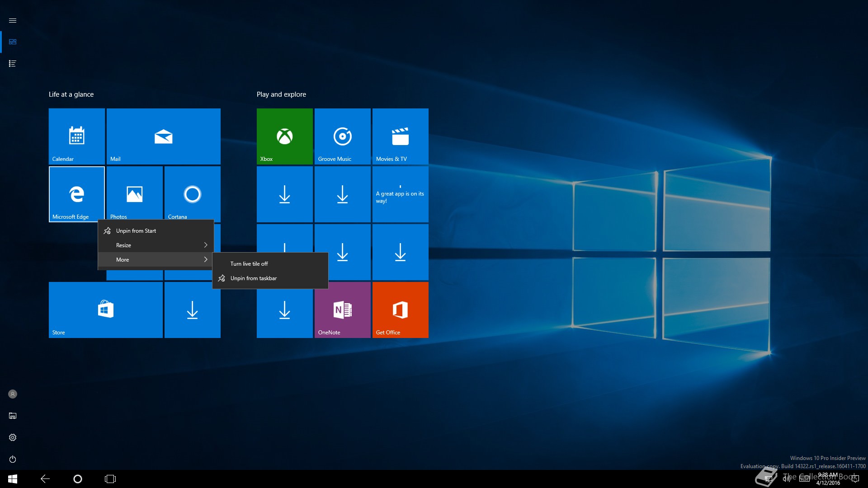
Task: Open the hamburger menu in Start
Action: [x=13, y=21]
